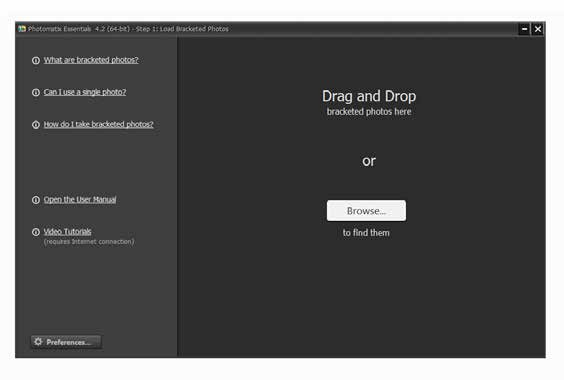
Task: Close the Photomatix Essentials window
Action: pos(538,29)
